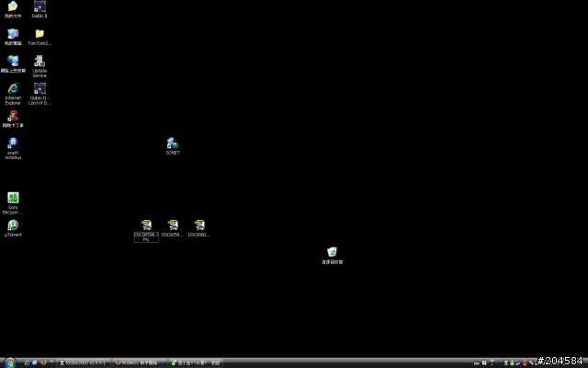Click the show desktop quick launch icon
Image resolution: width=588 pixels, height=368 pixels.
(x=35, y=362)
